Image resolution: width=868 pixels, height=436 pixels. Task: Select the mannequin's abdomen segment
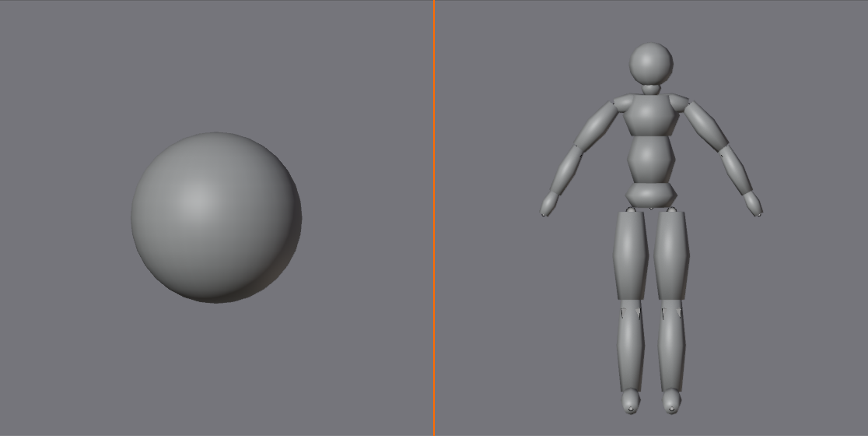651,160
